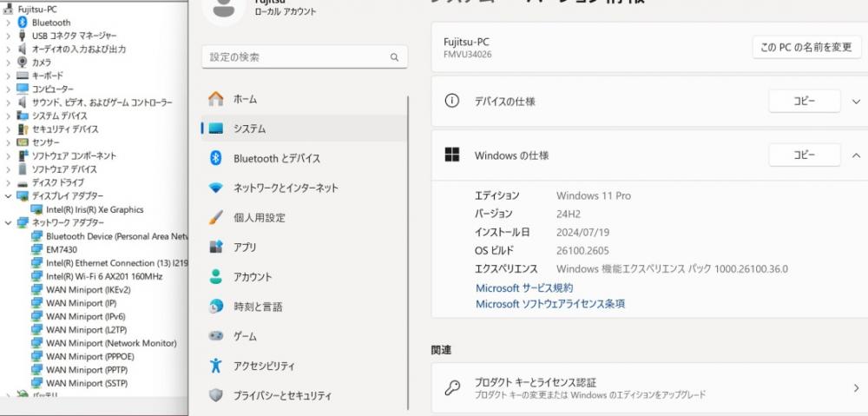The image size is (868, 416).
Task: Expand the サウンド、ビデオ、およびゲーム コントローラー node
Action: click(8, 102)
